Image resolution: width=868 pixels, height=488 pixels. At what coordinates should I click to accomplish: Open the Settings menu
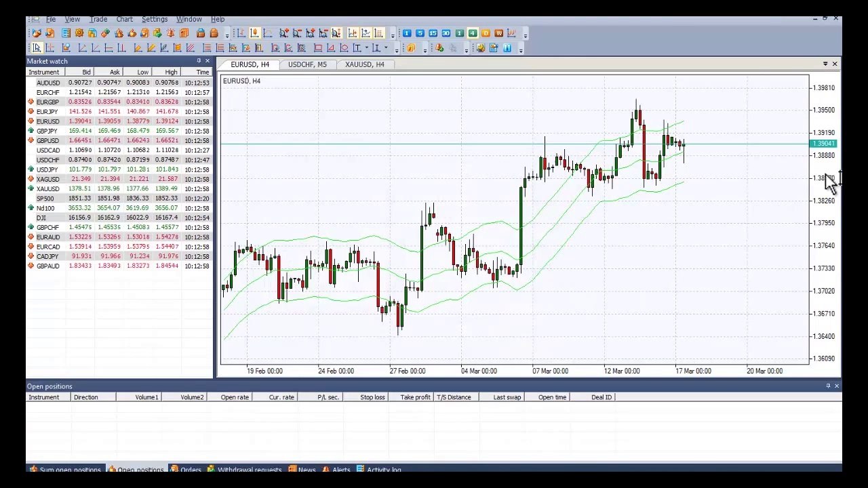click(155, 19)
